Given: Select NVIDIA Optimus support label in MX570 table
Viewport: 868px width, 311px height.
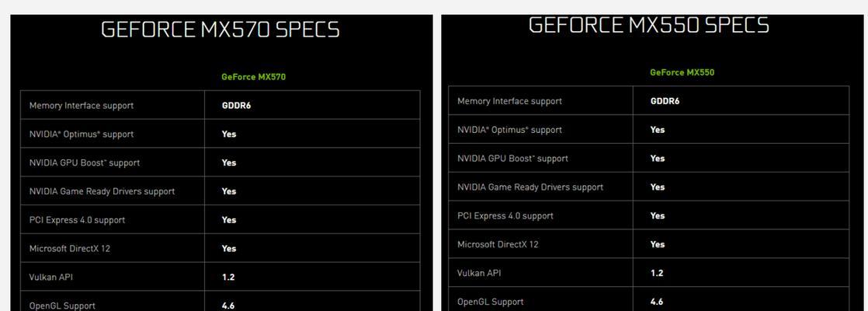Looking at the screenshot, I should tap(82, 135).
